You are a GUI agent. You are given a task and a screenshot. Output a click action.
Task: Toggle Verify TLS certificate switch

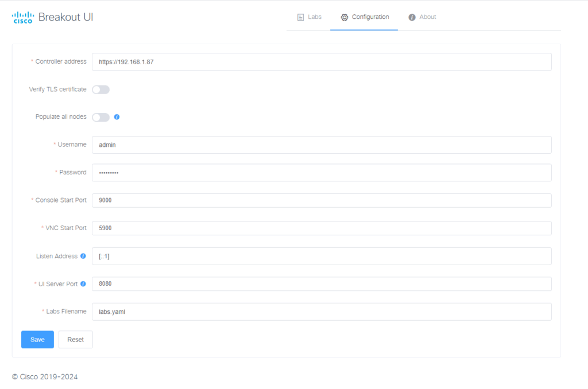(x=101, y=90)
